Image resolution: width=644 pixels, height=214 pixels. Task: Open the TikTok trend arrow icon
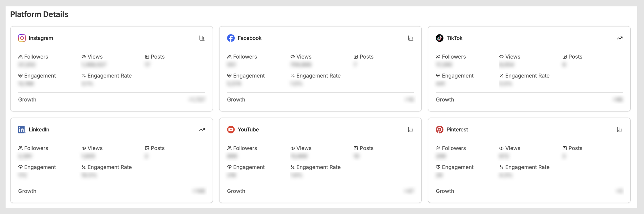click(x=620, y=38)
